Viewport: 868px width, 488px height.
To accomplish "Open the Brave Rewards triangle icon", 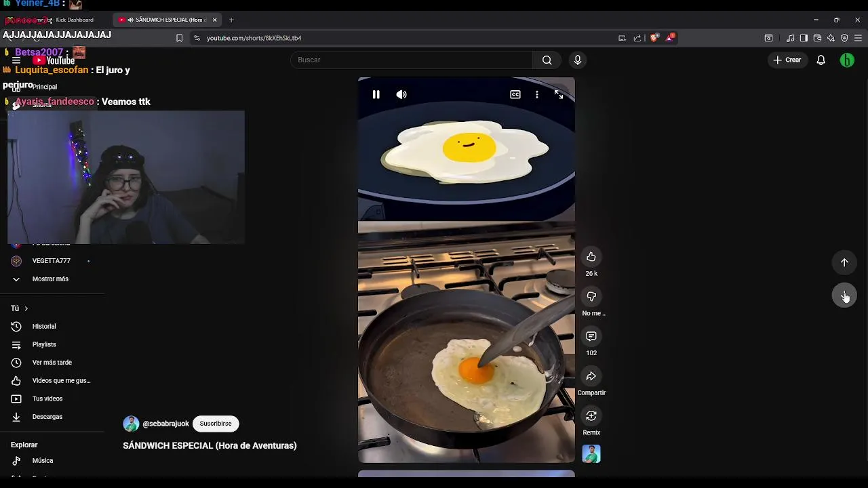I will tap(670, 38).
